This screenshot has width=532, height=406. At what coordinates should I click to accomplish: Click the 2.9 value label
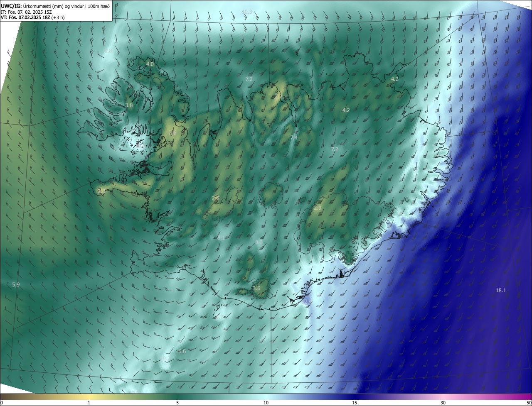318,208
